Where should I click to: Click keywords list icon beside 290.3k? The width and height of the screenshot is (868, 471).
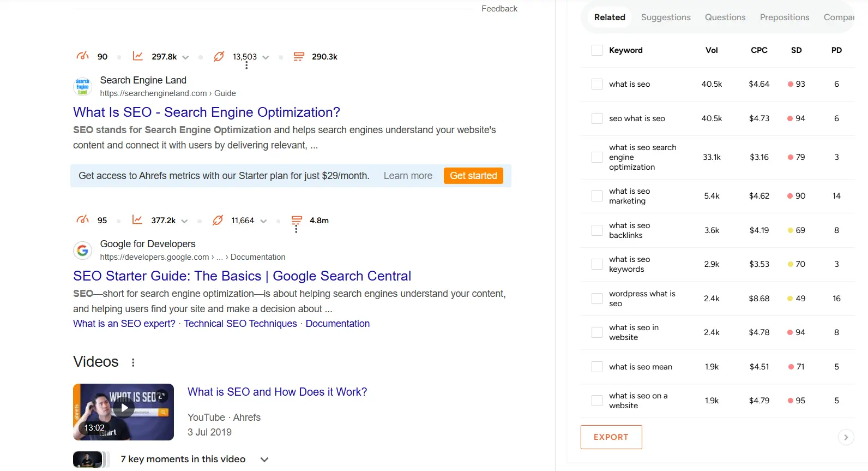299,56
